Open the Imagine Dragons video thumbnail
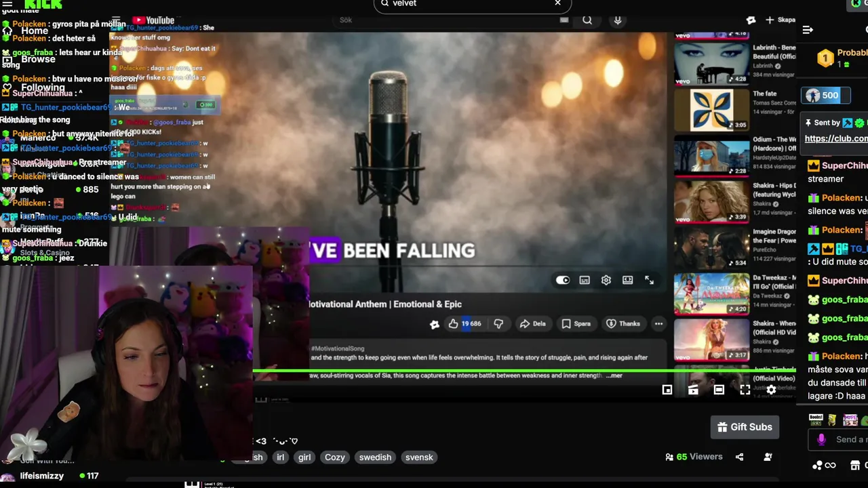The image size is (868, 488). tap(711, 247)
